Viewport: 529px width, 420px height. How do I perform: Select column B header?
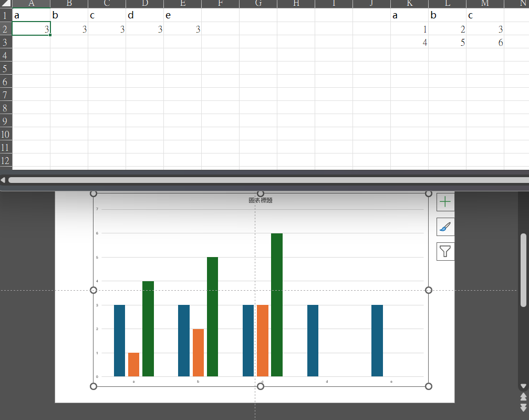[69, 4]
